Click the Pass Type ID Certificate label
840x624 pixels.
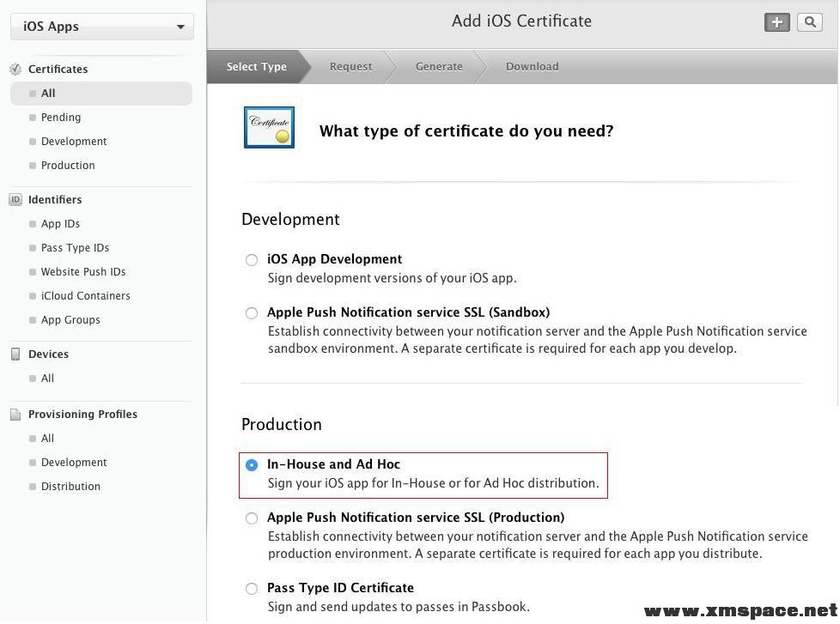coord(341,588)
